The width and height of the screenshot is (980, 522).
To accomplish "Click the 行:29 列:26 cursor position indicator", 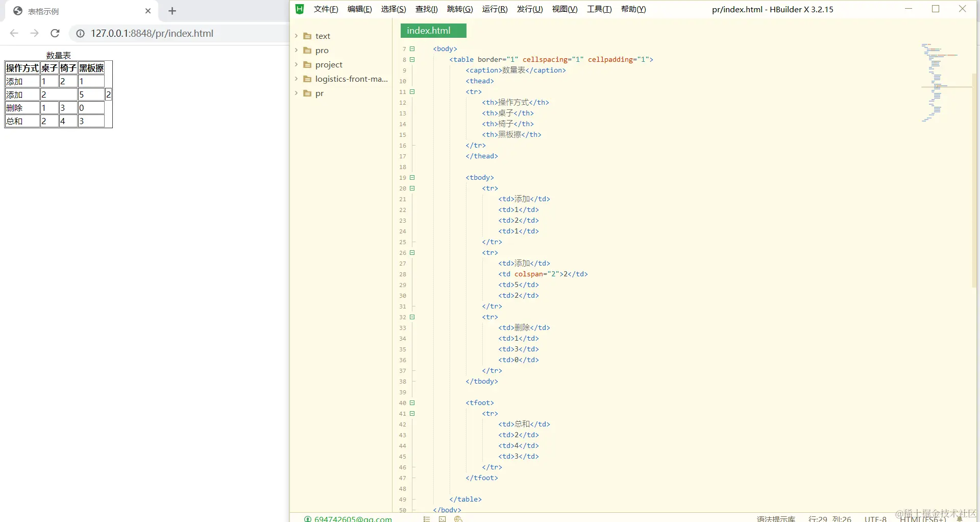I will click(830, 519).
